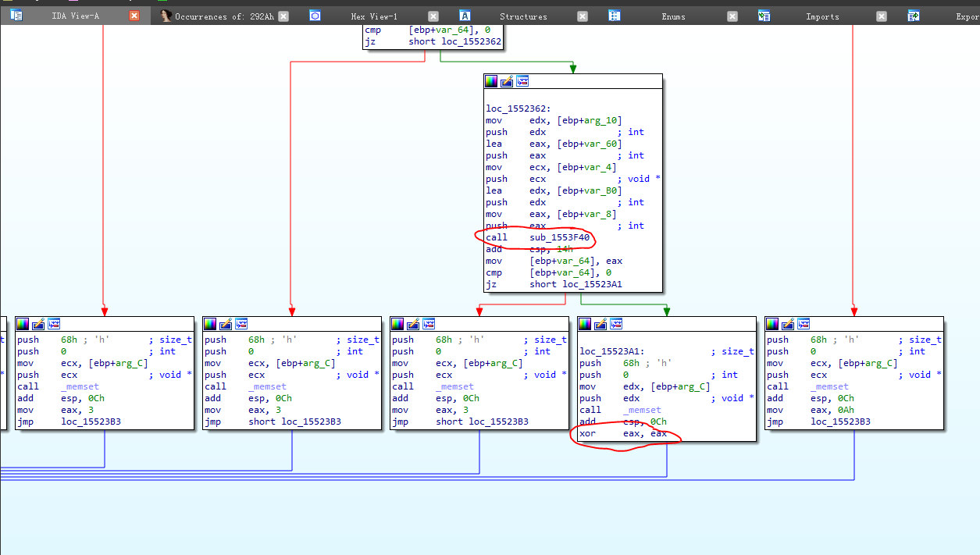Go to the Imports tab

[821, 16]
